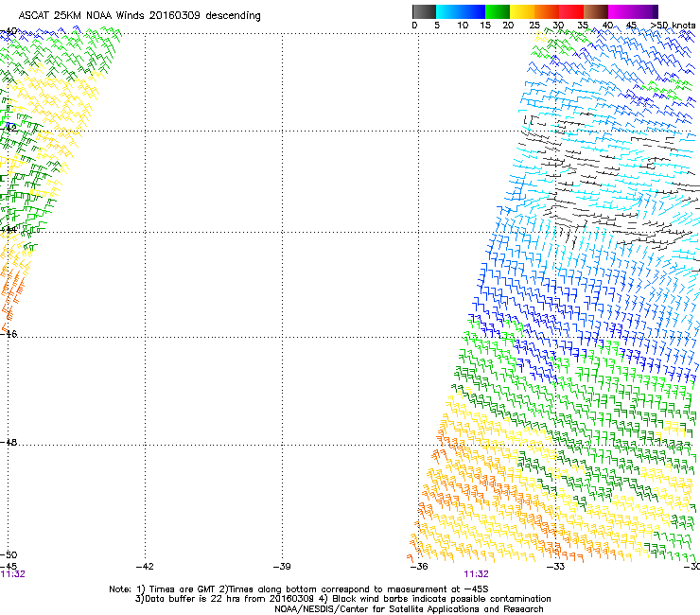Click the '>50 knots' scale label
This screenshot has width=700, height=615.
coord(673,26)
